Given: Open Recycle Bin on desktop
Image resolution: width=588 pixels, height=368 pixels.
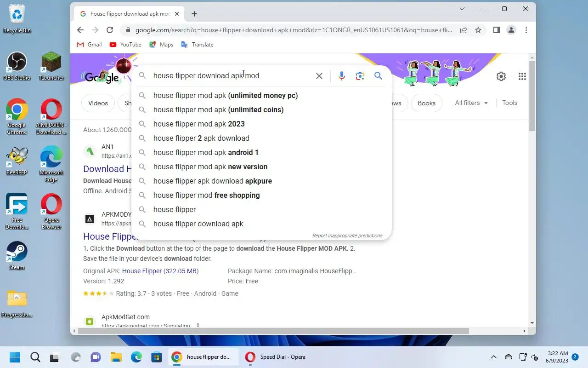Looking at the screenshot, I should coord(17,18).
